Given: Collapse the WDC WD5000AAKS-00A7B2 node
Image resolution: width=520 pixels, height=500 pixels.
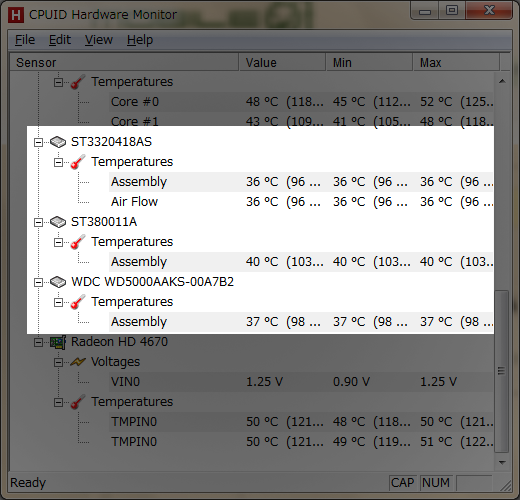Looking at the screenshot, I should [38, 282].
